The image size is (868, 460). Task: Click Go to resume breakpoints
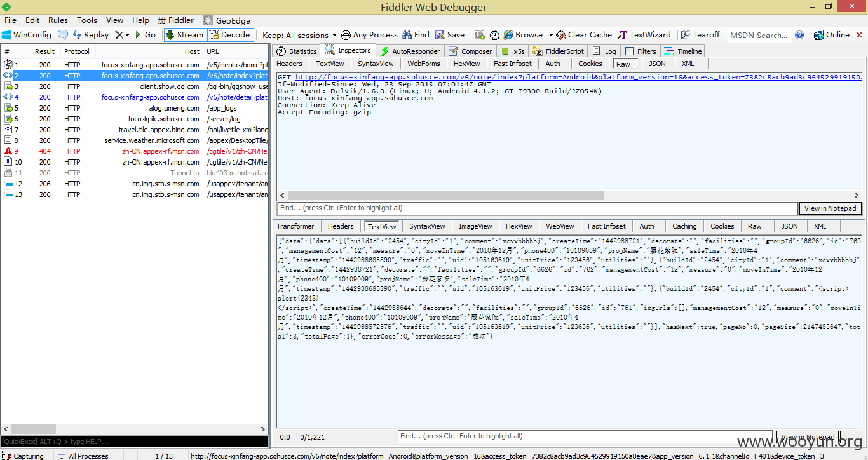point(144,35)
